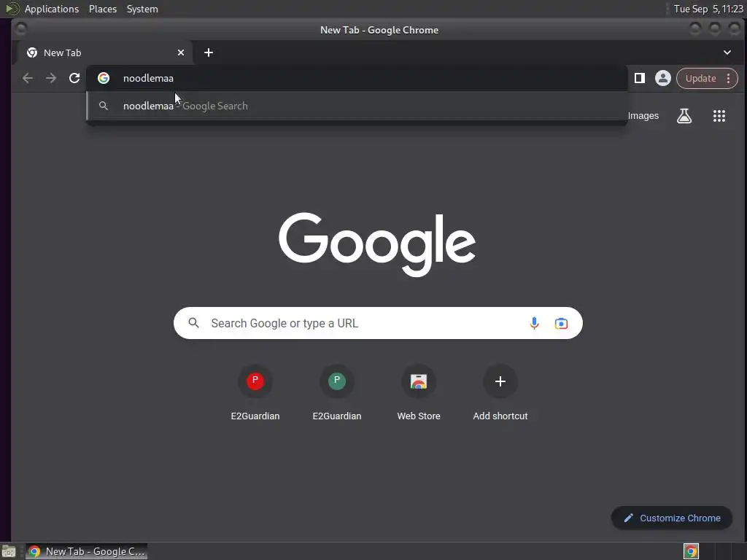Open the Images link
The width and height of the screenshot is (747, 560).
coord(643,116)
